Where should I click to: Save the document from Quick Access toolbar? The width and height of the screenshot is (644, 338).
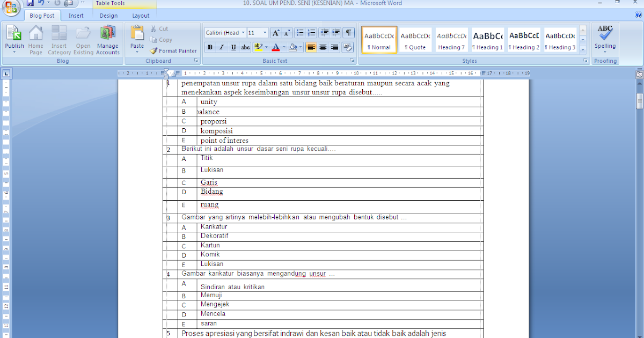[x=30, y=3]
